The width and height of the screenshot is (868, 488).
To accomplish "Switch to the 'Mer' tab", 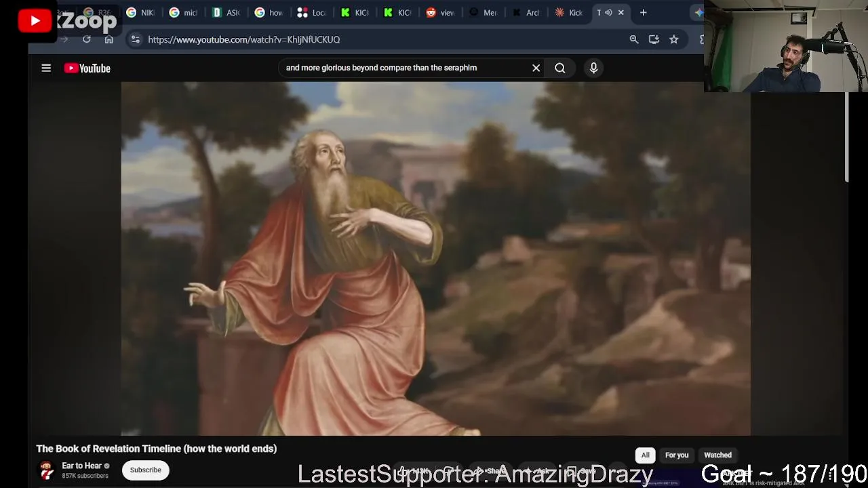I will point(482,12).
